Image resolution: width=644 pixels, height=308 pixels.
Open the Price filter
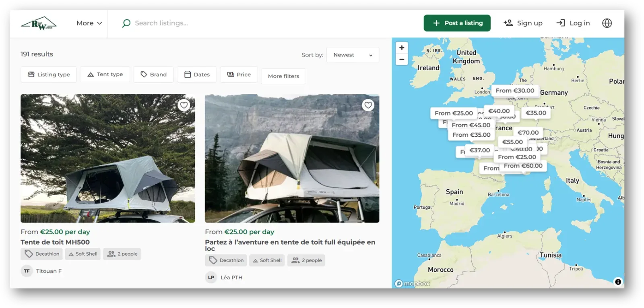click(239, 75)
